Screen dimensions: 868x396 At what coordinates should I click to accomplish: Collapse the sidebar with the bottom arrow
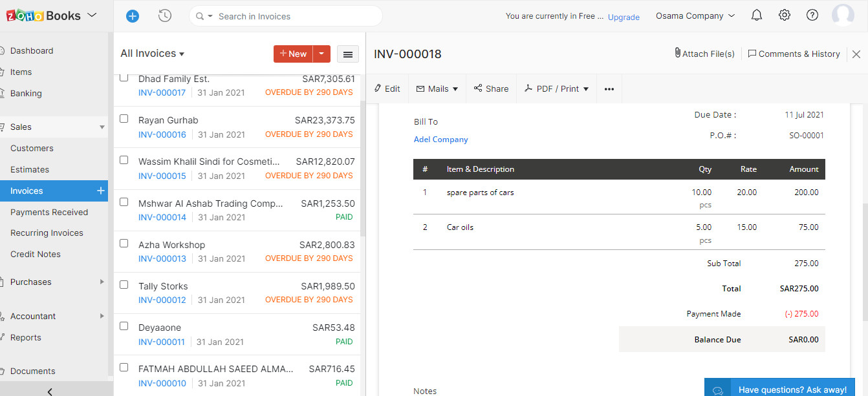point(50,391)
